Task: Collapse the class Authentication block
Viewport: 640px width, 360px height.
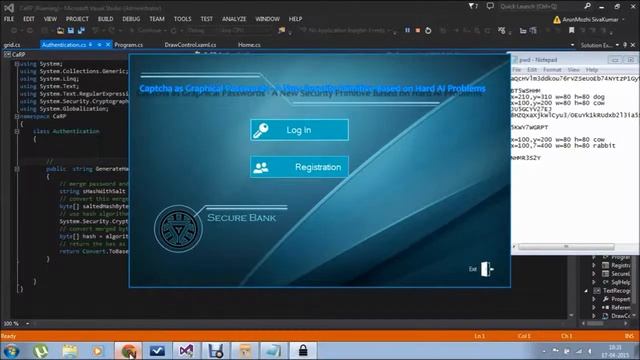Action: click(17, 131)
